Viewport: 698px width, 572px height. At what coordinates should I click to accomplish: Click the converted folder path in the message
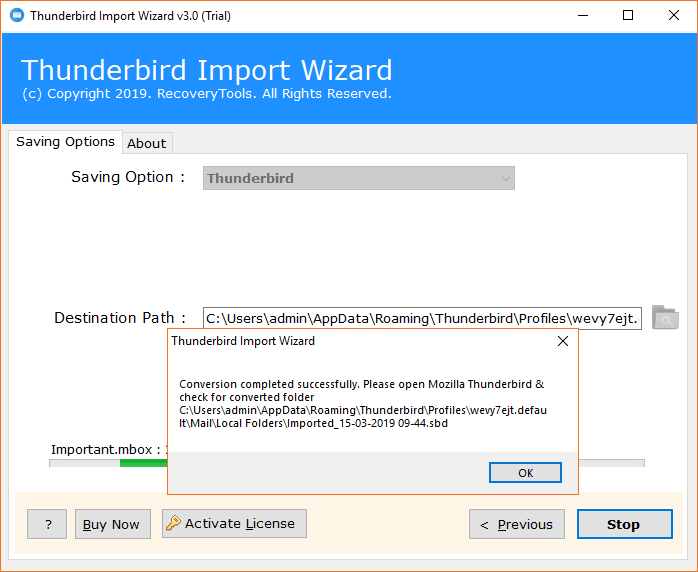click(x=363, y=416)
